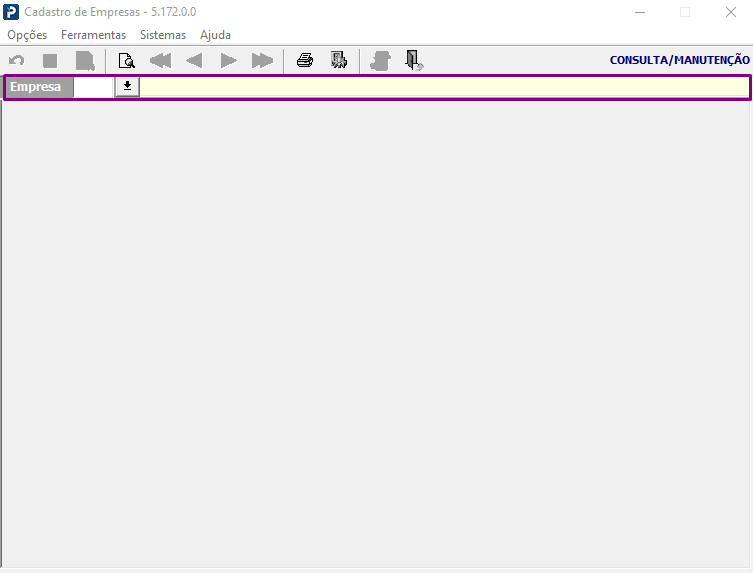This screenshot has height=573, width=753.
Task: Click the exit door icon
Action: coord(413,61)
